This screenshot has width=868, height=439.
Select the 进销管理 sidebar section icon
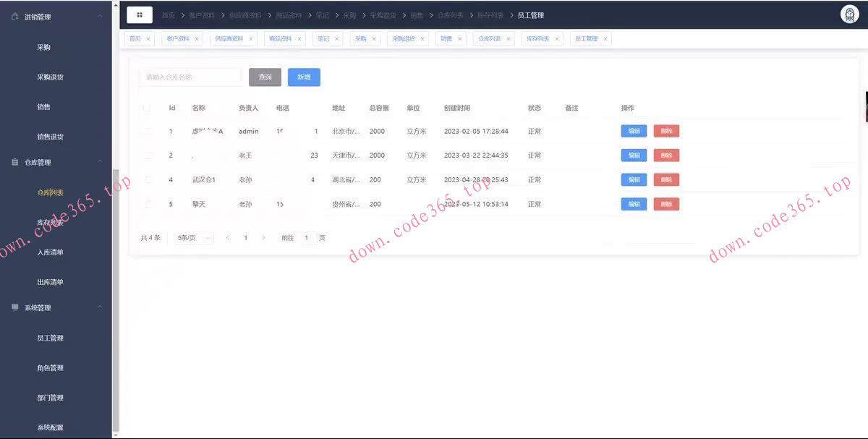[x=15, y=16]
